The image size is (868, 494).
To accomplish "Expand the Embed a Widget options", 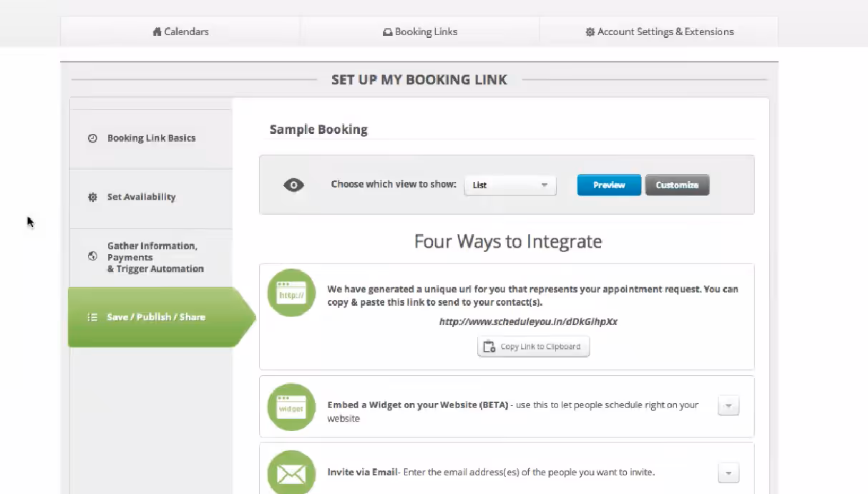I will pos(728,405).
